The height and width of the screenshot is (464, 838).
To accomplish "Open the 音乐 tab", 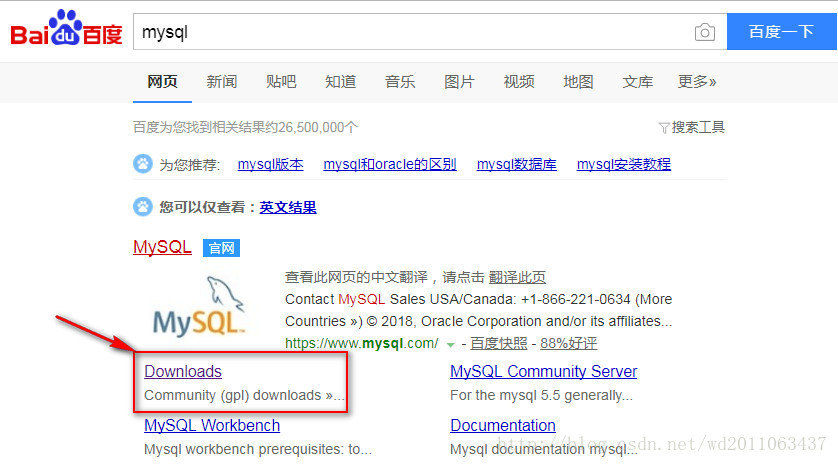I will [x=400, y=81].
